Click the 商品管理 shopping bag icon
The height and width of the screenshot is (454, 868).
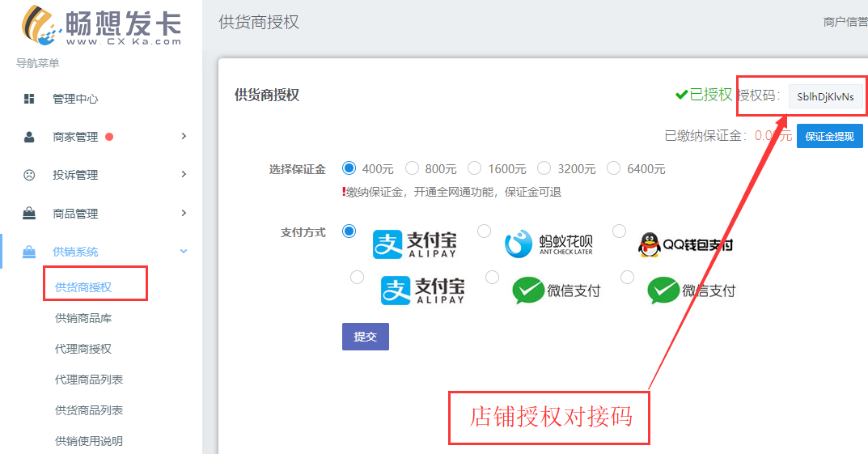tap(29, 213)
